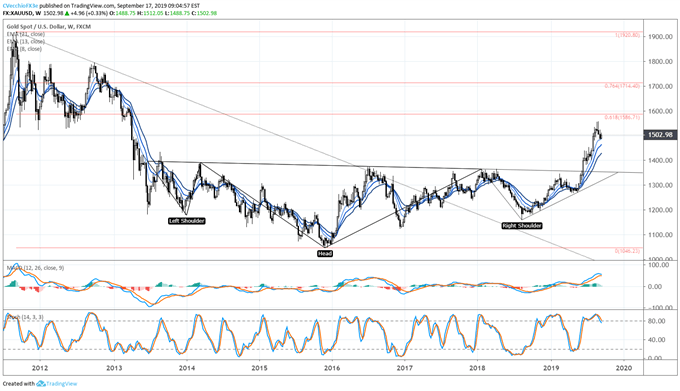
Task: Select the EMA (13, close) indicator label
Action: (x=26, y=42)
